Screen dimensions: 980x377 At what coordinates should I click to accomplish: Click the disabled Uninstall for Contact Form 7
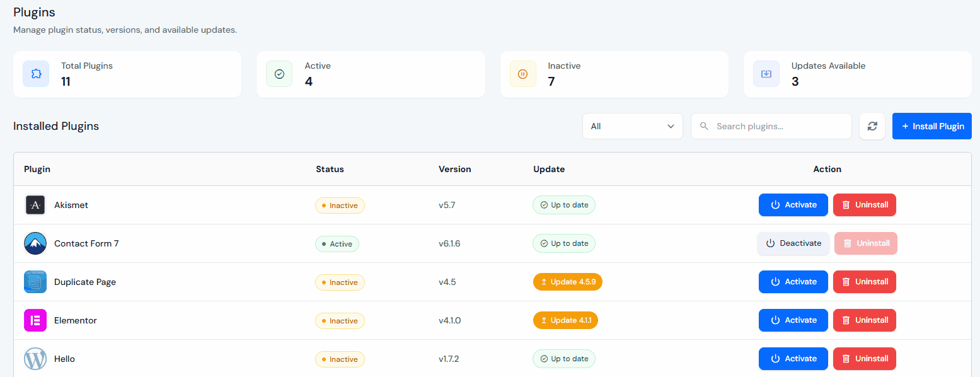pos(866,243)
